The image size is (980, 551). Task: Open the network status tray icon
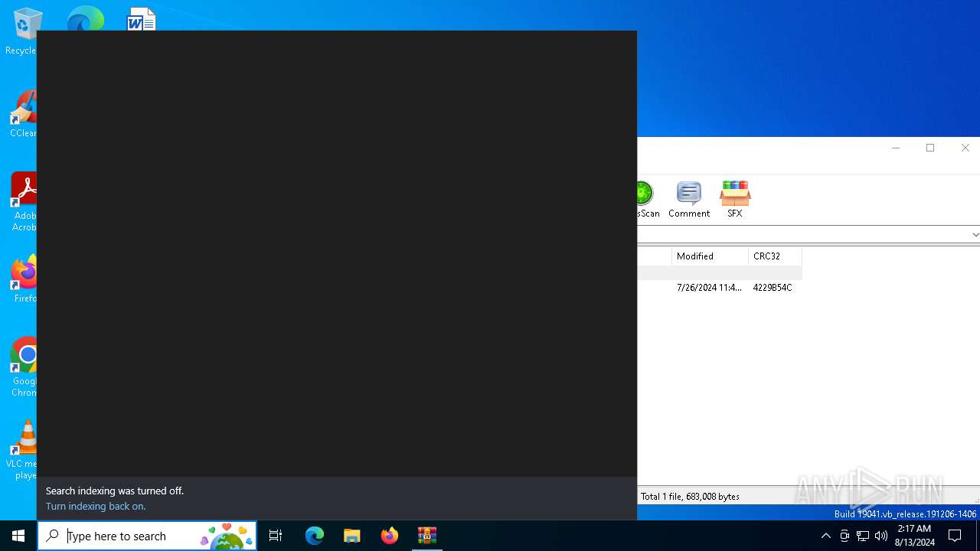click(x=863, y=536)
